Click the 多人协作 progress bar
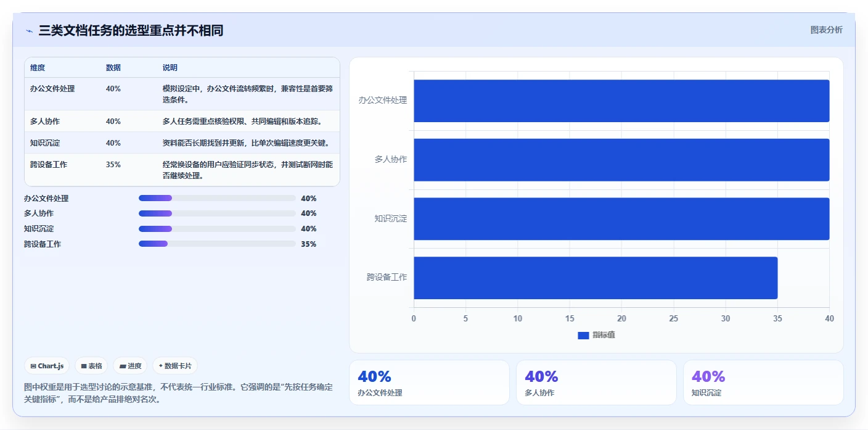Viewport: 868px width, 430px height. [x=217, y=213]
